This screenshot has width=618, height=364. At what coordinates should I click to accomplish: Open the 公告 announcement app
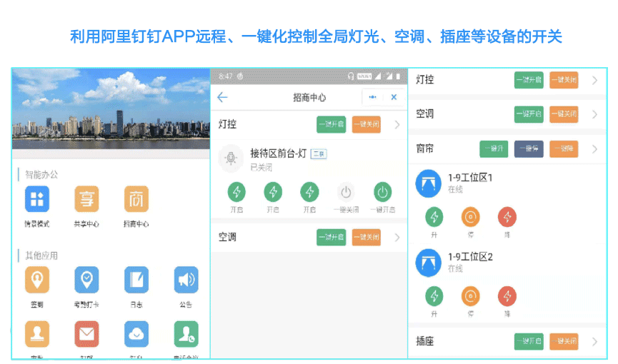(x=186, y=280)
